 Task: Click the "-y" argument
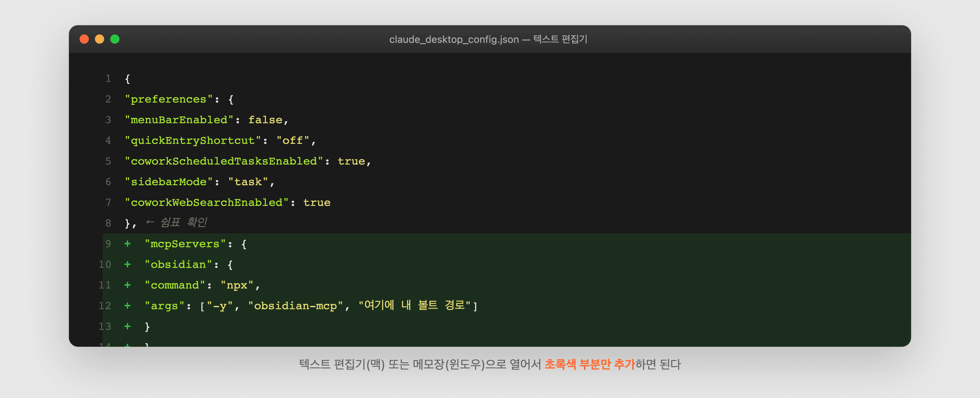(x=219, y=306)
